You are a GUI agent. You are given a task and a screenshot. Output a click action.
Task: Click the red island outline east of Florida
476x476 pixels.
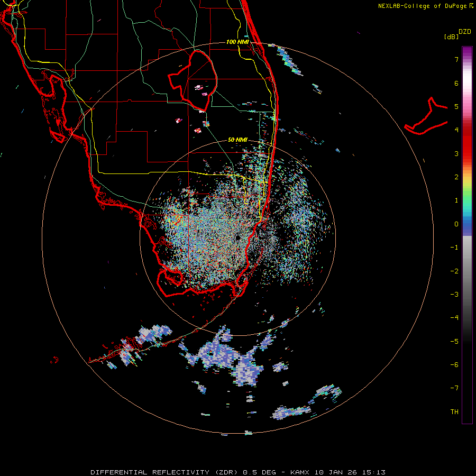[x=426, y=117]
